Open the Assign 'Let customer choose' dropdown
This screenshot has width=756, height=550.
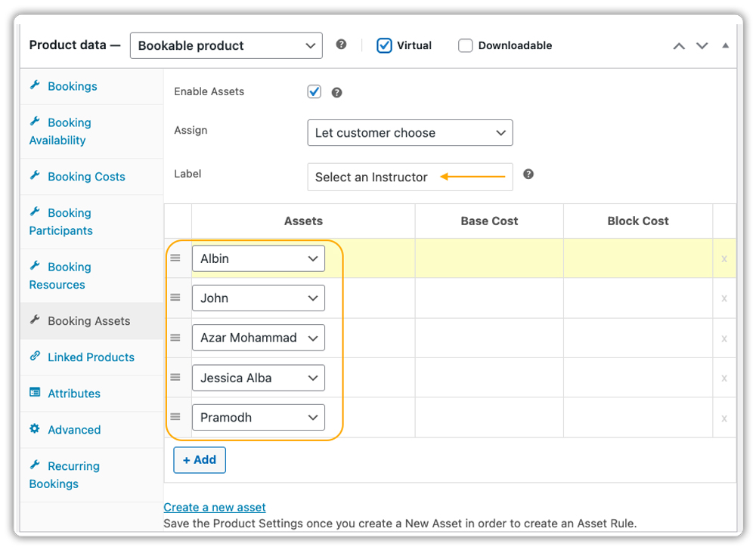pyautogui.click(x=410, y=133)
